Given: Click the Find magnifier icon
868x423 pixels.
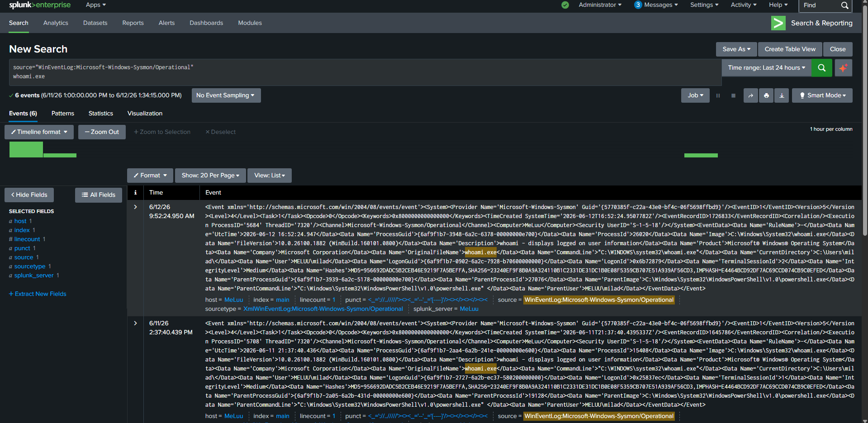Looking at the screenshot, I should (844, 5).
